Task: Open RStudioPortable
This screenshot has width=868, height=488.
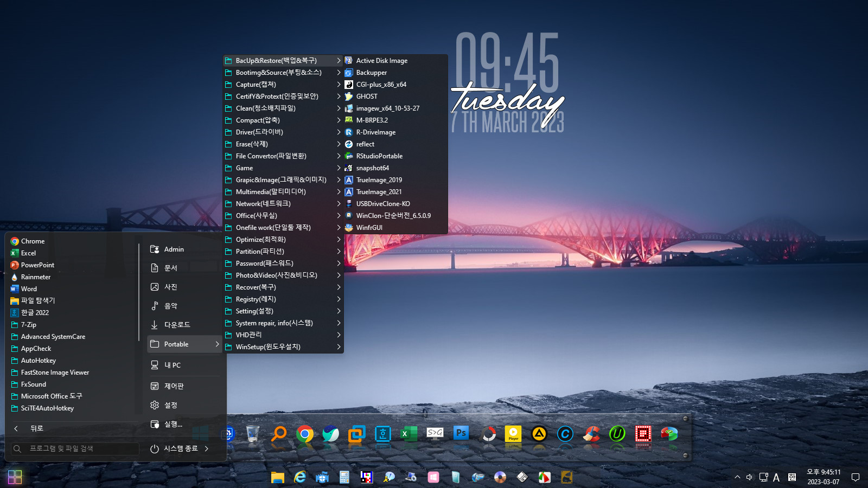Action: pyautogui.click(x=395, y=156)
